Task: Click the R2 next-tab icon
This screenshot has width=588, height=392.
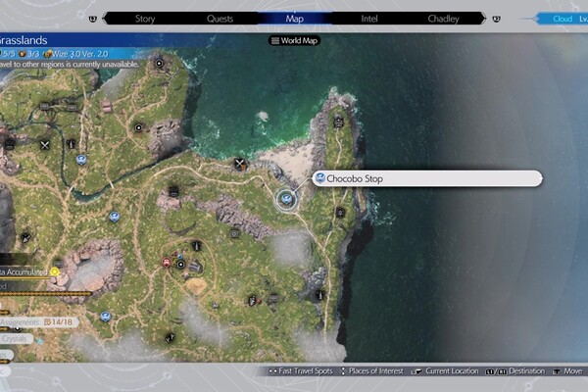Action: [x=496, y=19]
